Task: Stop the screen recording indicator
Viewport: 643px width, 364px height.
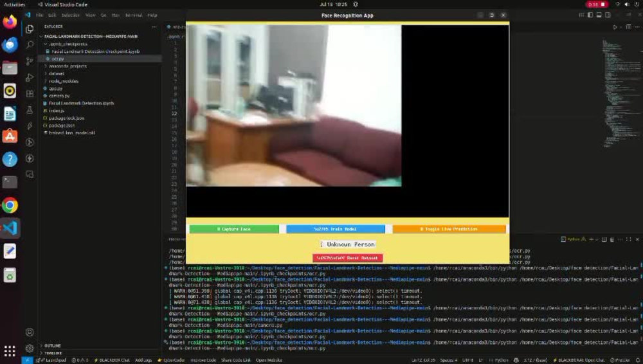Action: pos(597,5)
